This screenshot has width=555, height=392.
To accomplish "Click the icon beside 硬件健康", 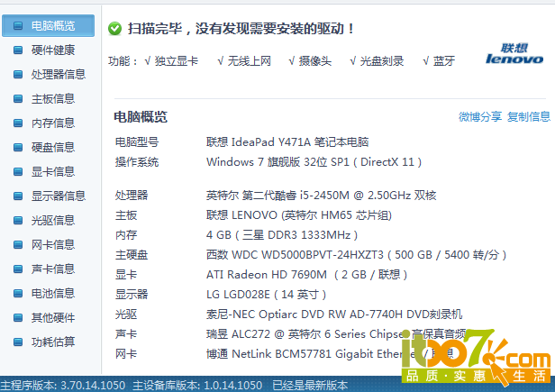I will click(x=18, y=50).
